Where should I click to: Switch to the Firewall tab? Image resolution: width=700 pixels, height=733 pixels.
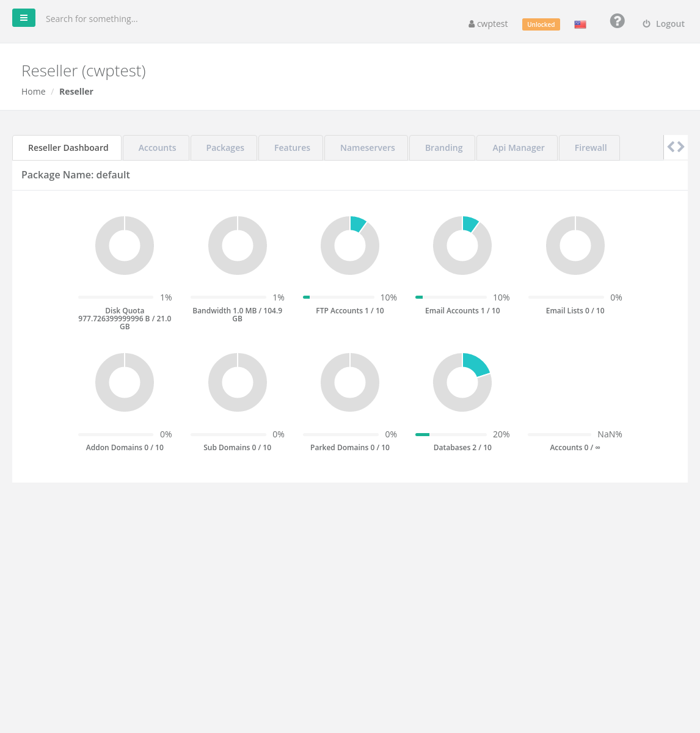coord(590,148)
